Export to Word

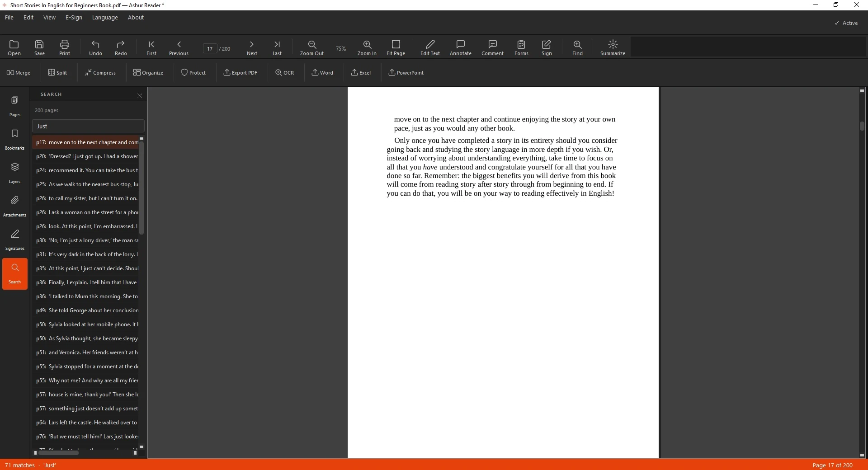322,72
